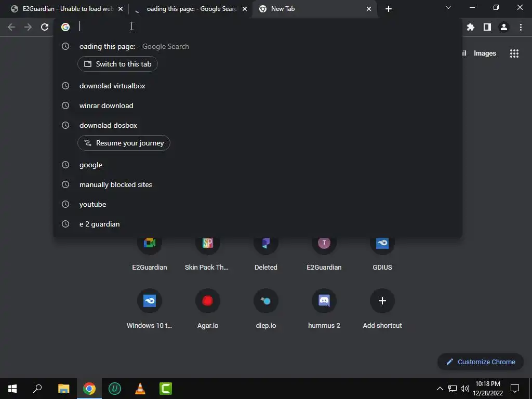The height and width of the screenshot is (399, 532).
Task: Open the green U app on taskbar
Action: tap(115, 389)
